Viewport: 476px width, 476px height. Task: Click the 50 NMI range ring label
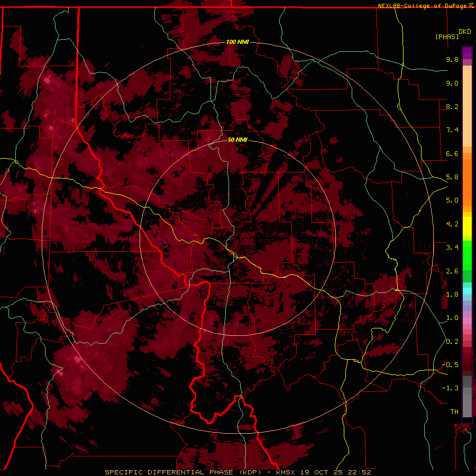tap(237, 140)
